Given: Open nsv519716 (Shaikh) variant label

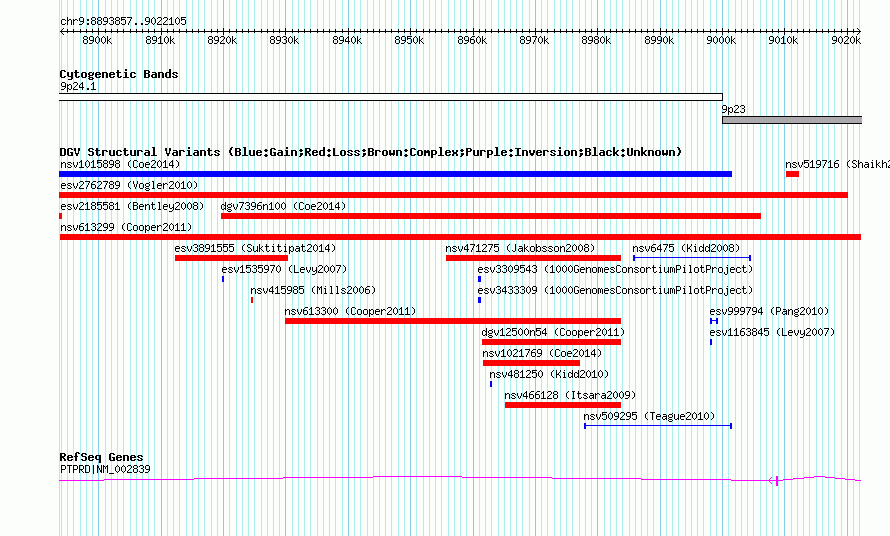Looking at the screenshot, I should click(x=837, y=164).
